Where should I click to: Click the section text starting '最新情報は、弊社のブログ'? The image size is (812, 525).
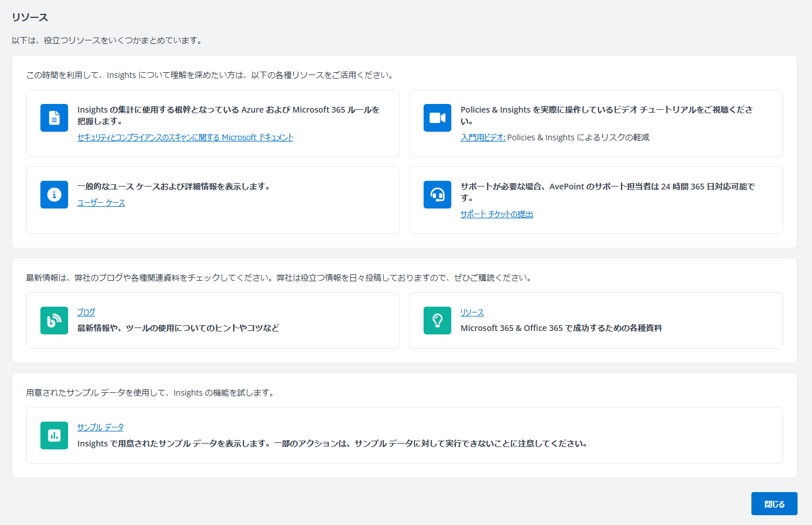click(x=280, y=278)
